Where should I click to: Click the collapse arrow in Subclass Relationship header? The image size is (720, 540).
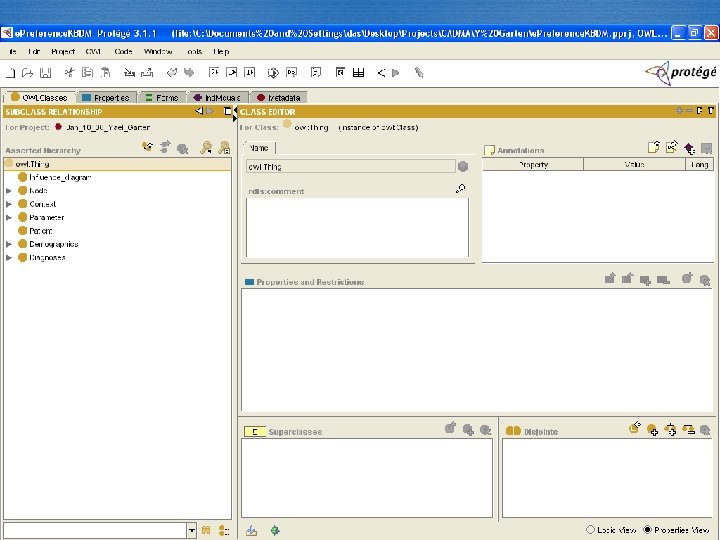click(x=199, y=111)
